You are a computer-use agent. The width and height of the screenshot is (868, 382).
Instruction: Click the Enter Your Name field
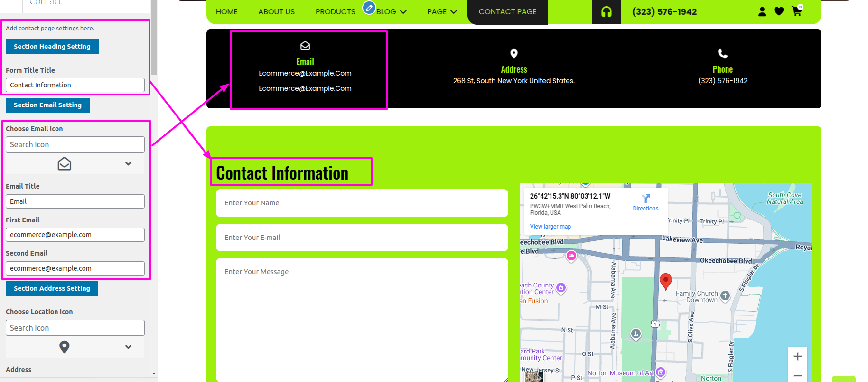tap(362, 203)
